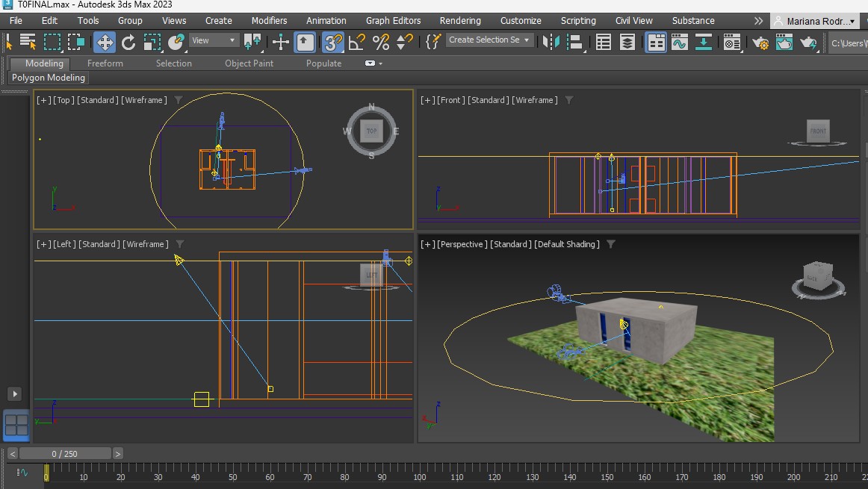Select the Select and Move tool
The image size is (868, 489).
[105, 42]
